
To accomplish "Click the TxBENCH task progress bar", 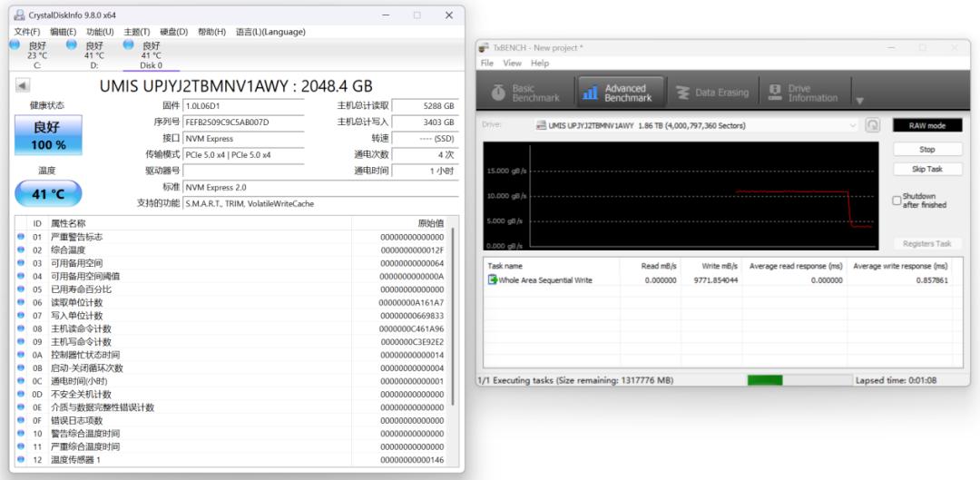I will (x=799, y=380).
